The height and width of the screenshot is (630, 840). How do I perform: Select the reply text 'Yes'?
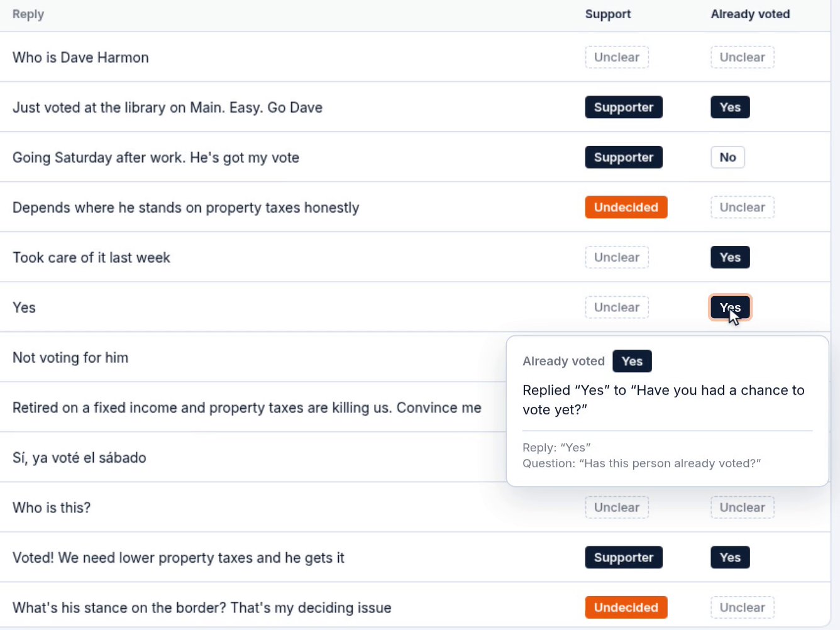[24, 307]
